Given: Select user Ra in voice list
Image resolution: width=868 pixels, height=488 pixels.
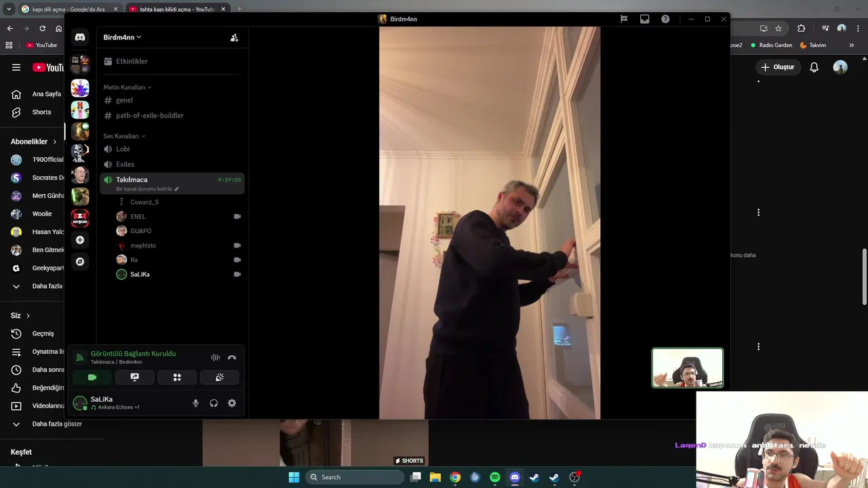Looking at the screenshot, I should point(134,260).
